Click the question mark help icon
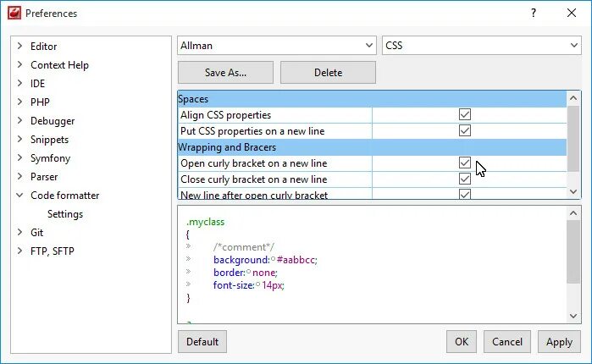592x364 pixels. (x=533, y=13)
